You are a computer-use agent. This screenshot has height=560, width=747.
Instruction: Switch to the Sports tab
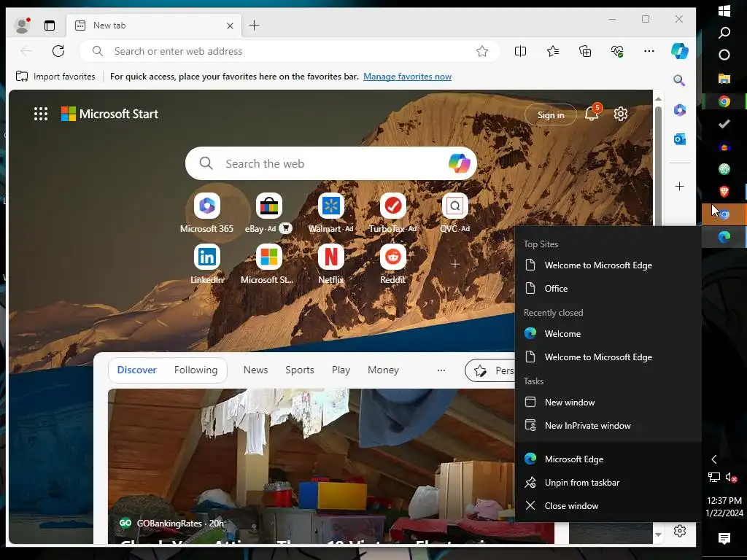(x=300, y=370)
